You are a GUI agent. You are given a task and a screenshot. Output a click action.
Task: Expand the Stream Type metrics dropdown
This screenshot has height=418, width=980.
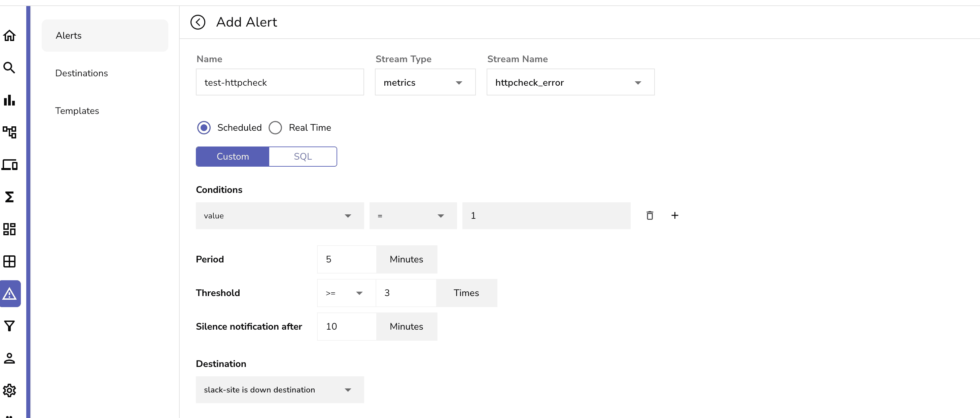tap(425, 82)
